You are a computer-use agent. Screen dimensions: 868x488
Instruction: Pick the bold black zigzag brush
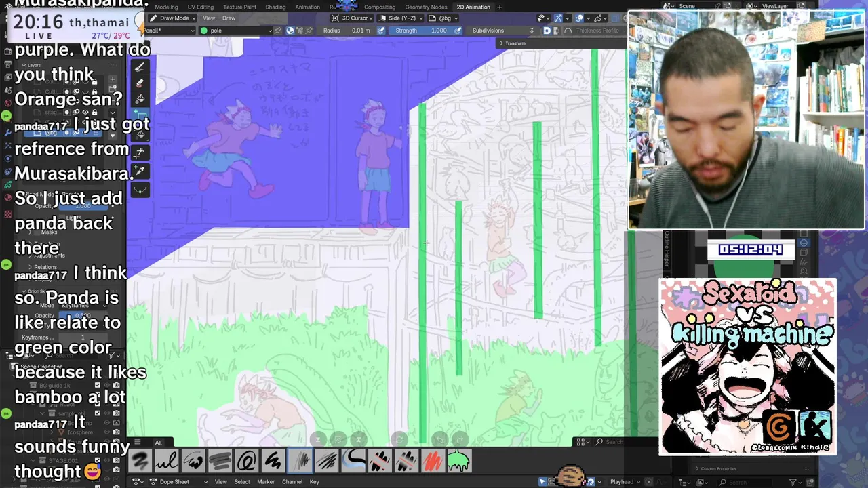(273, 462)
